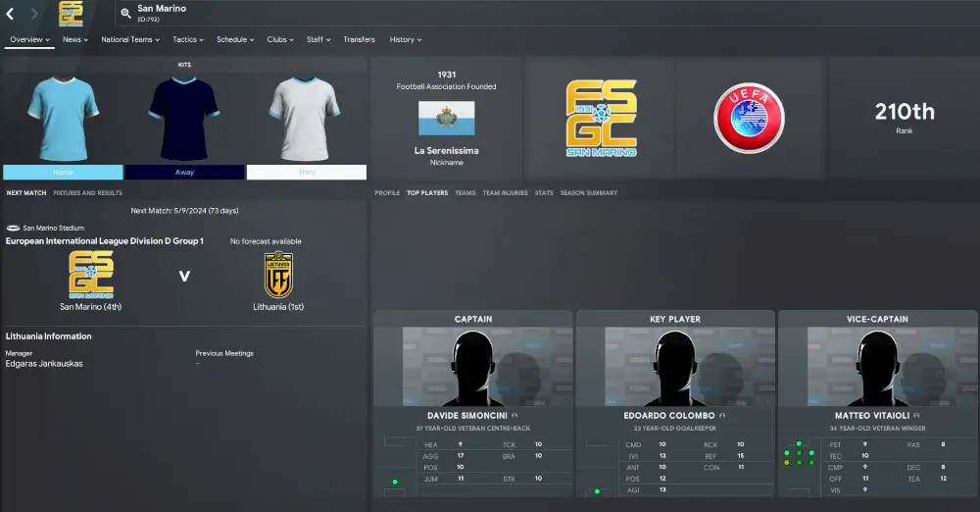
Task: Select the Top Players tab
Action: click(427, 193)
